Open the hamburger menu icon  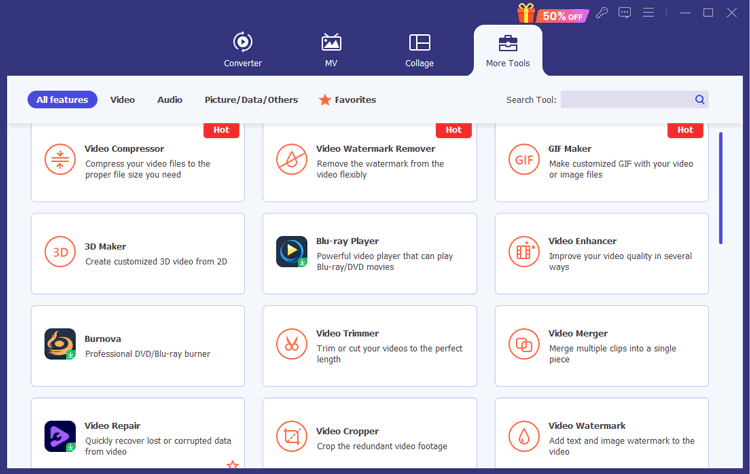648,12
